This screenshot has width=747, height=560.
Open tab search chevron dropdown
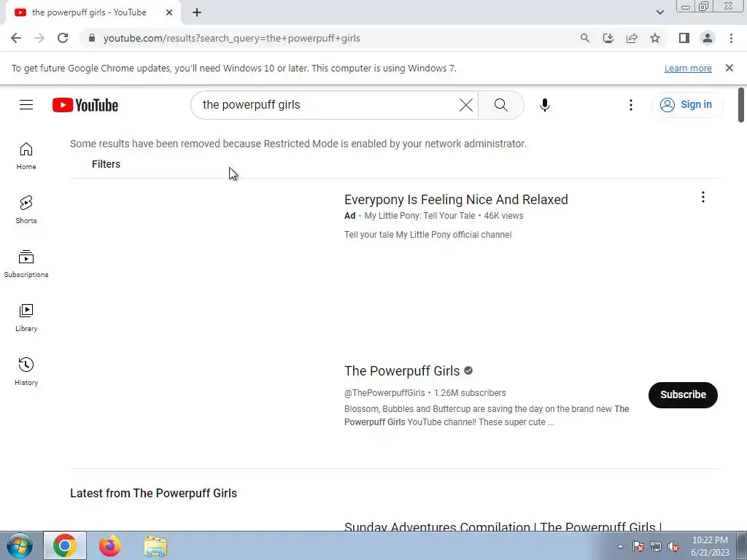[659, 12]
